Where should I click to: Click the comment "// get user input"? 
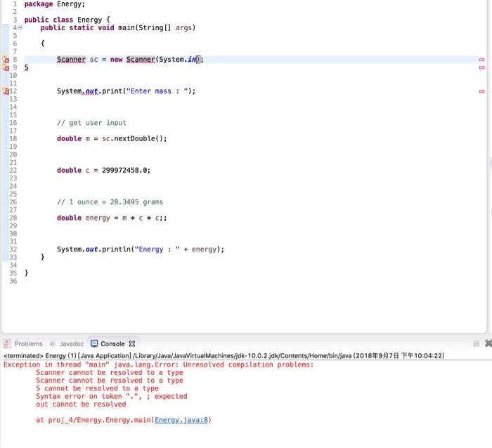pyautogui.click(x=91, y=123)
